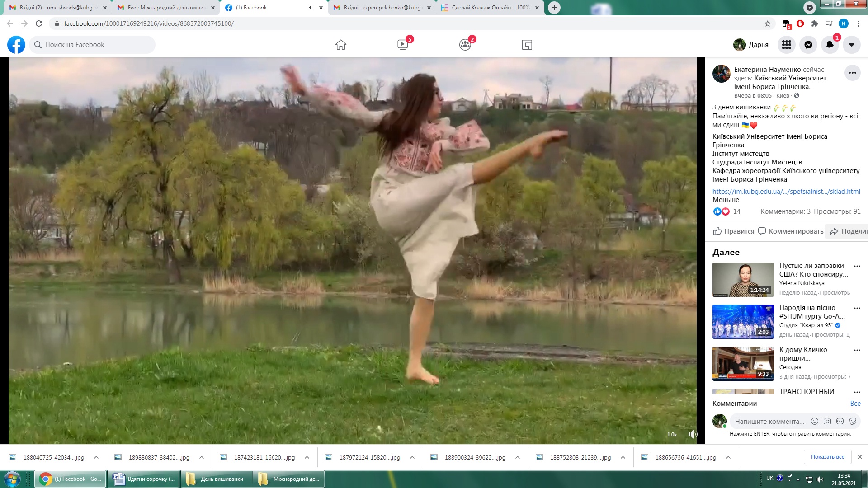Open Facebook Home icon
This screenshot has width=868, height=488.
point(340,45)
